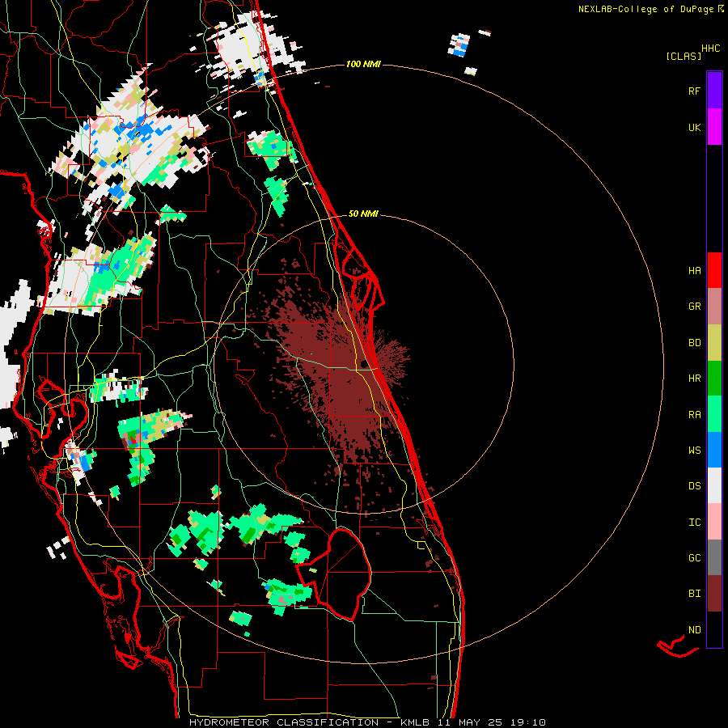Screen dimensions: 728x728
Task: Click the BD legend label
Action: click(694, 343)
